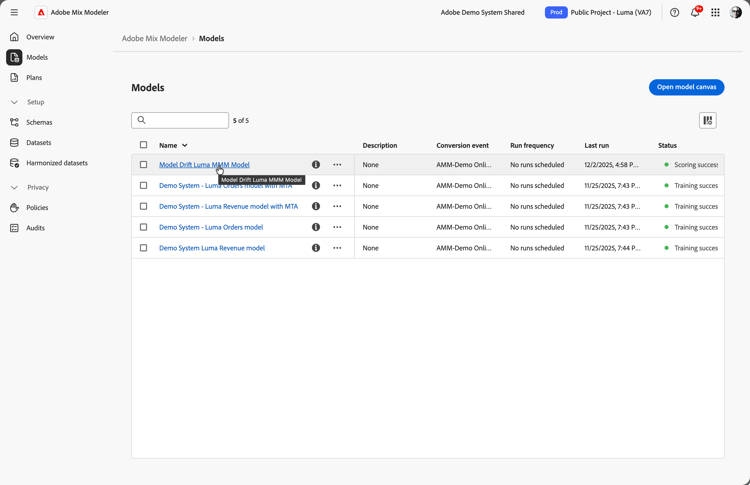
Task: Select the Luma Revenue model with MTA checkbox
Action: (143, 206)
